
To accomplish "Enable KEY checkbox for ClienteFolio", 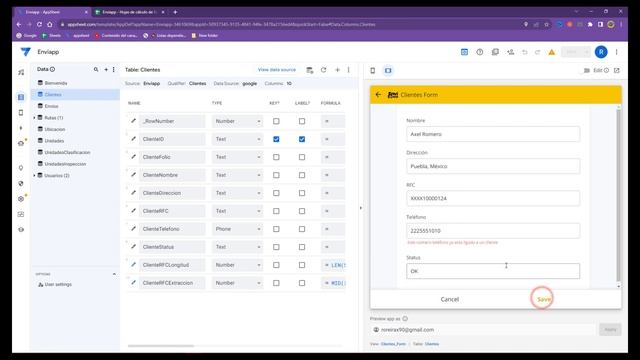I will (x=276, y=157).
